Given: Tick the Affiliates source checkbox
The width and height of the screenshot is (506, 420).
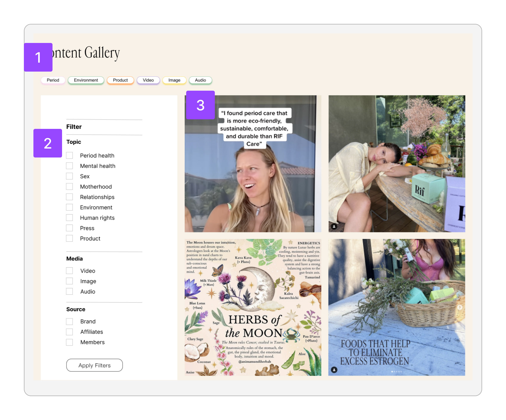Looking at the screenshot, I should (70, 332).
